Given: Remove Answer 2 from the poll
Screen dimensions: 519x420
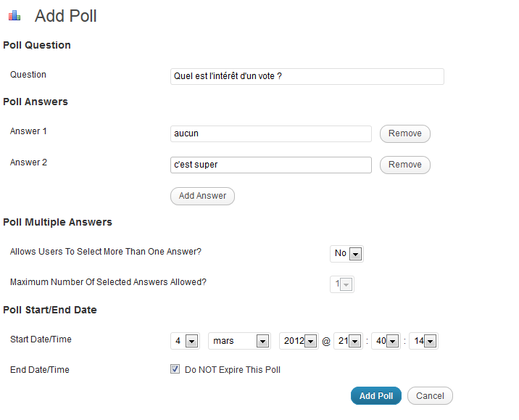Looking at the screenshot, I should click(x=404, y=165).
